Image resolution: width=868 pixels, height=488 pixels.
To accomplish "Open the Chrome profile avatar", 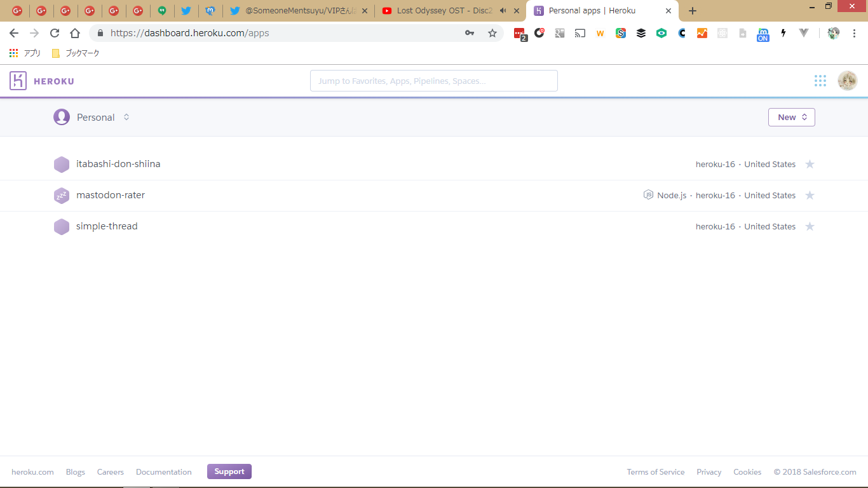I will [834, 33].
